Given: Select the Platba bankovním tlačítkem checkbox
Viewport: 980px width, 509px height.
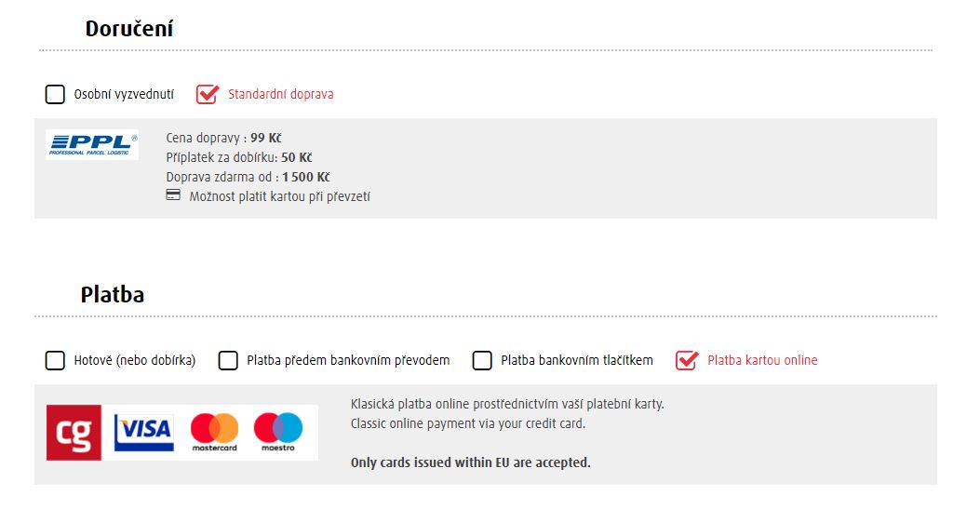Looking at the screenshot, I should coord(482,360).
